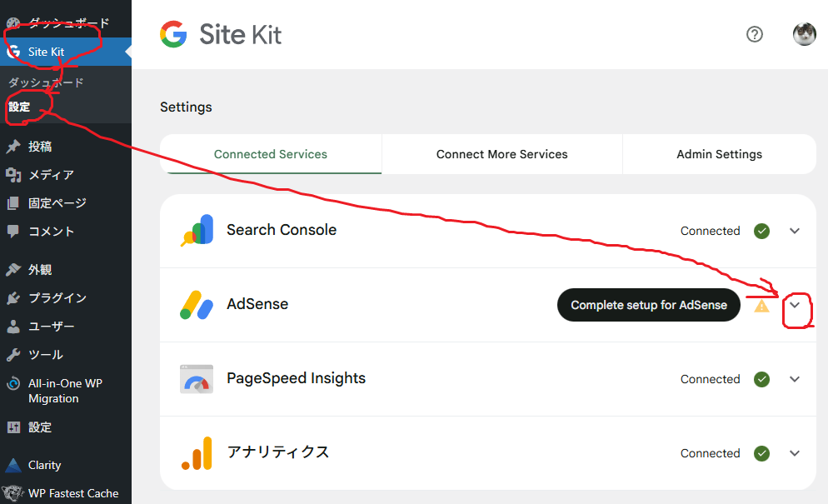Click the PageSpeed Insights gauge icon
This screenshot has width=828, height=504.
tap(197, 379)
